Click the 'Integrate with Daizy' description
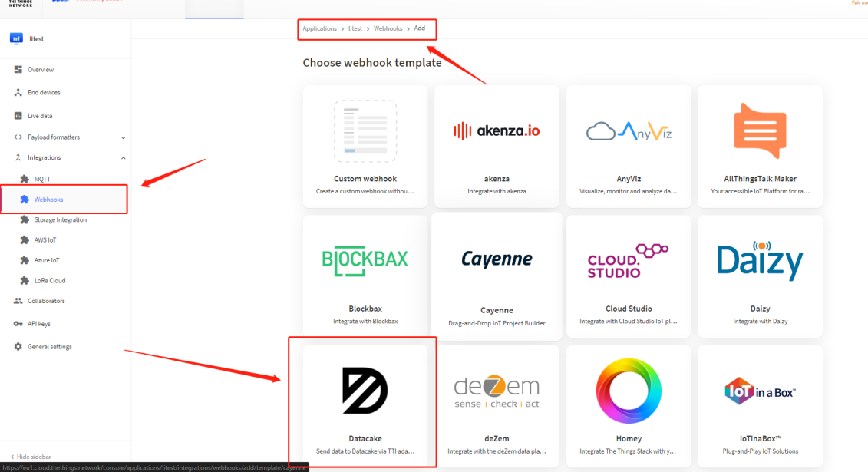Viewport: 868px width, 472px height. 760,321
